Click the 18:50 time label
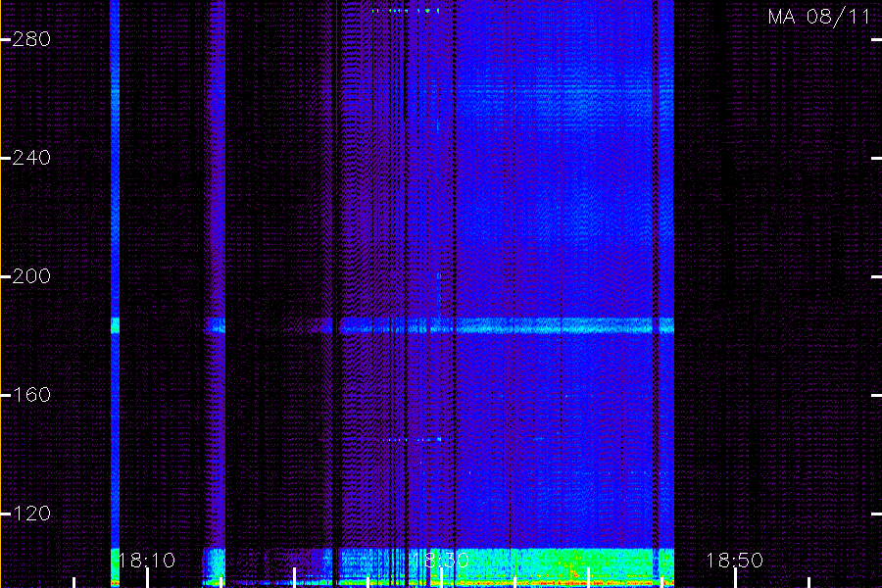Image resolution: width=882 pixels, height=588 pixels. click(734, 561)
